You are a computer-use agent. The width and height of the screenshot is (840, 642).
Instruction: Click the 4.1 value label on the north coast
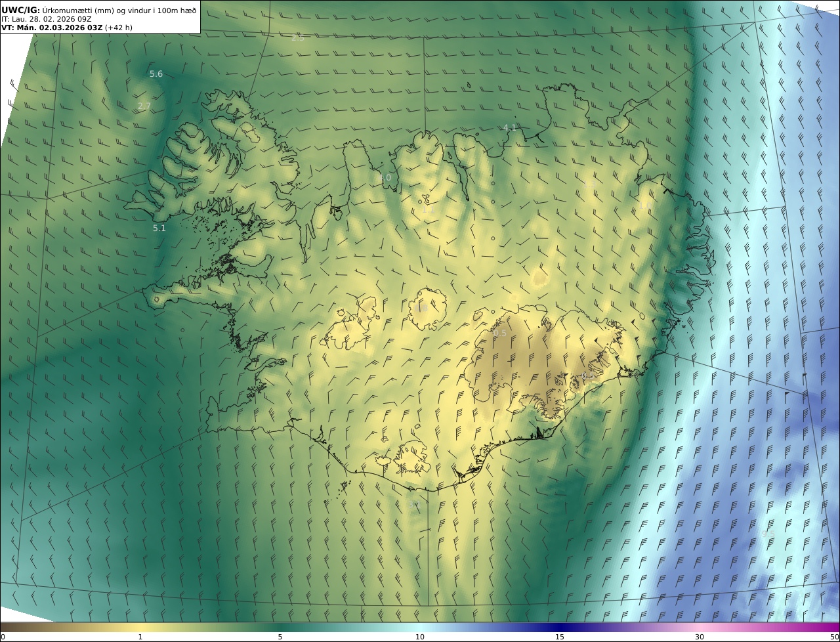tap(510, 127)
